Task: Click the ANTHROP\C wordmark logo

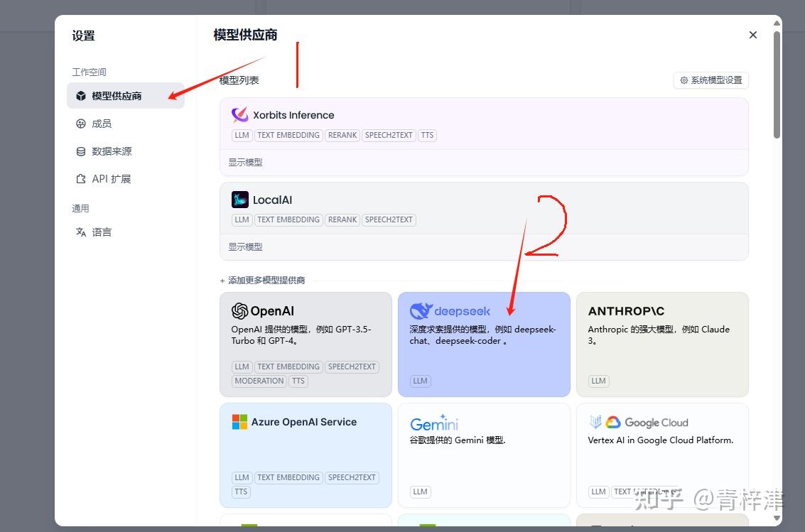Action: click(x=627, y=311)
